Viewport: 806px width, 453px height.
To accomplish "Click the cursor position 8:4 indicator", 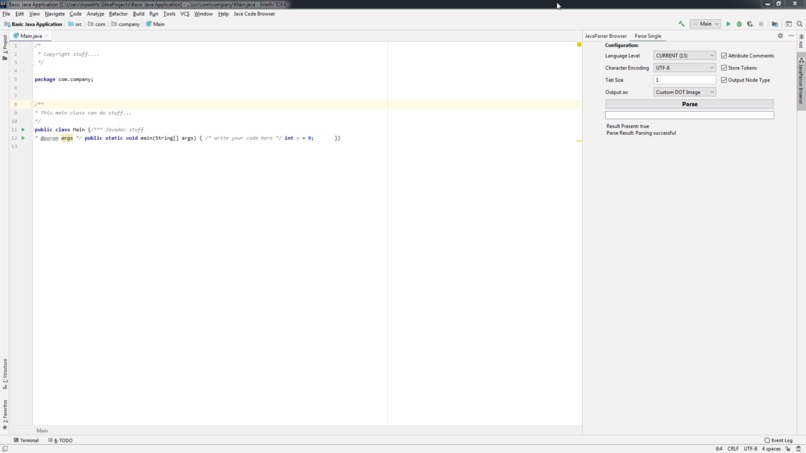I will tap(719, 449).
